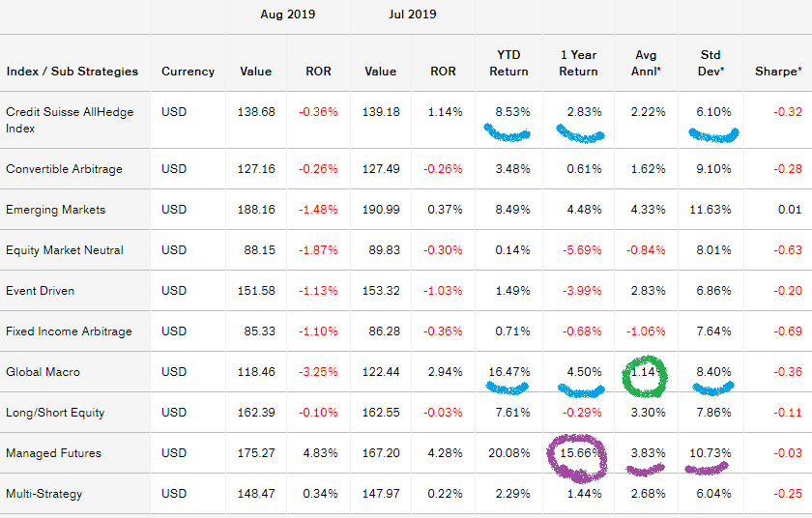Select the -0.29% 1 Year Return cell
Image resolution: width=812 pixels, height=518 pixels.
pyautogui.click(x=582, y=413)
